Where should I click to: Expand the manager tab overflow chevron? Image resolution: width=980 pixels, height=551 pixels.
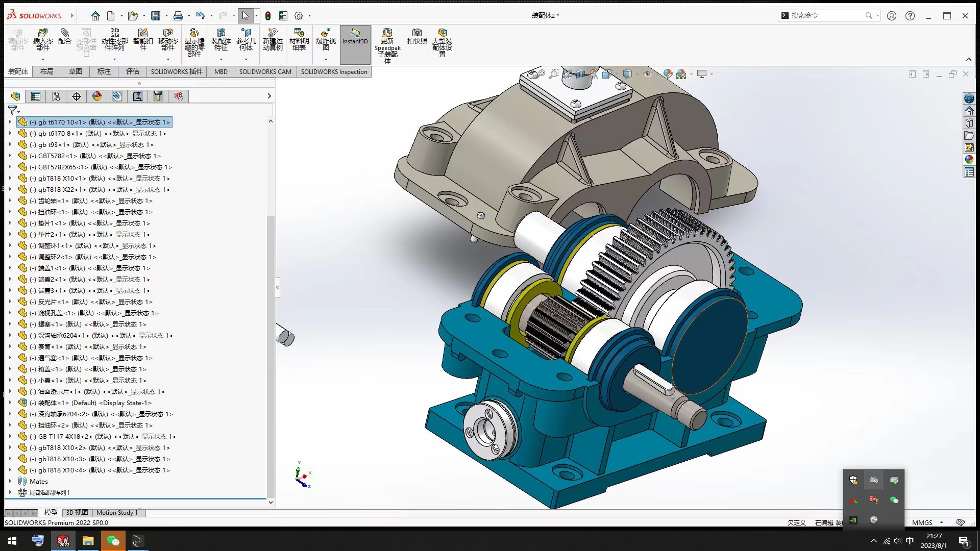pyautogui.click(x=269, y=96)
